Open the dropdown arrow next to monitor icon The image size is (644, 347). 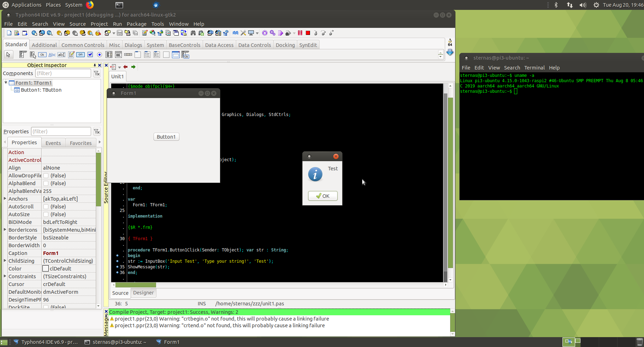pyautogui.click(x=257, y=33)
